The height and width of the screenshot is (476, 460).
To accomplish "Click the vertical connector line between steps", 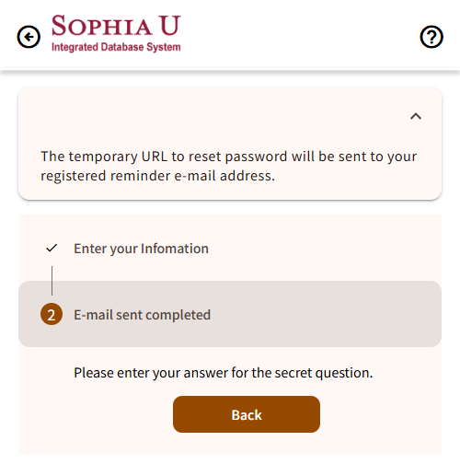I will point(52,281).
